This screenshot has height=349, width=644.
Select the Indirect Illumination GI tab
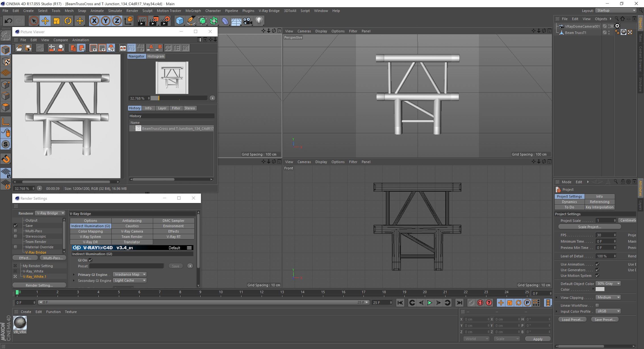tap(90, 226)
